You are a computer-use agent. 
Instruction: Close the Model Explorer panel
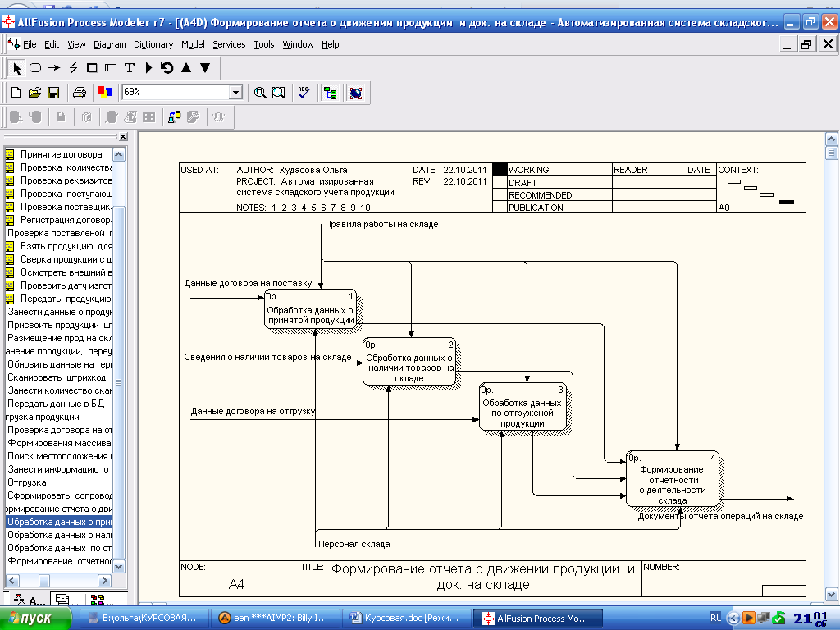[123, 137]
